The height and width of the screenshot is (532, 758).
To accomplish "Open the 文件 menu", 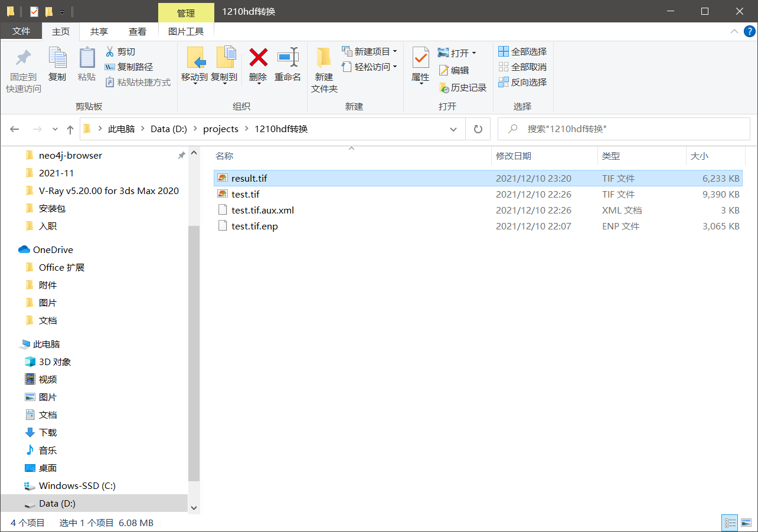I will (x=21, y=31).
